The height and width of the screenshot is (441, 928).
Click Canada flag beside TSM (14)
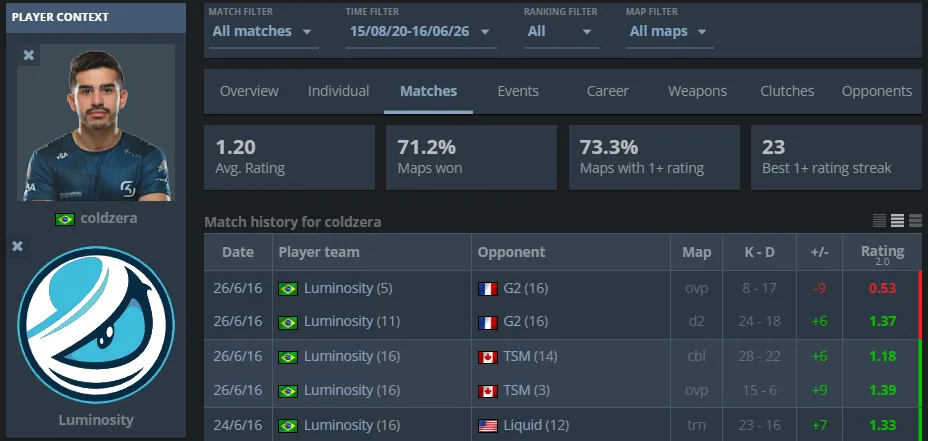pos(488,357)
